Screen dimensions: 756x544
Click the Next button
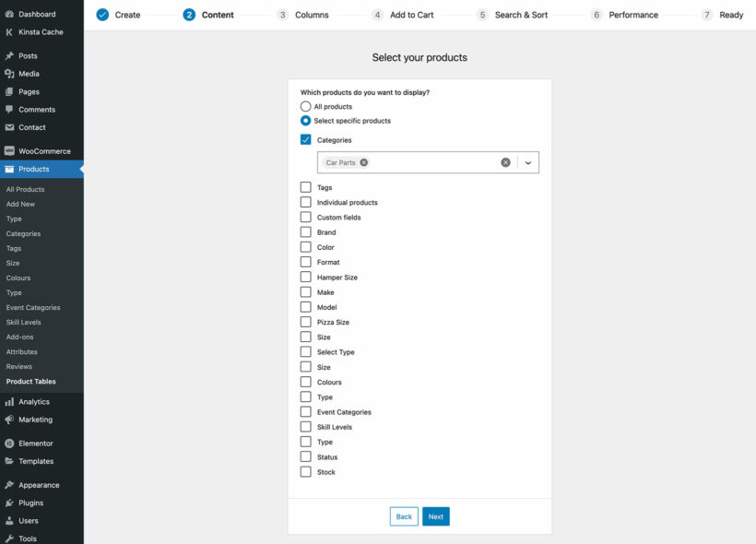pos(435,516)
